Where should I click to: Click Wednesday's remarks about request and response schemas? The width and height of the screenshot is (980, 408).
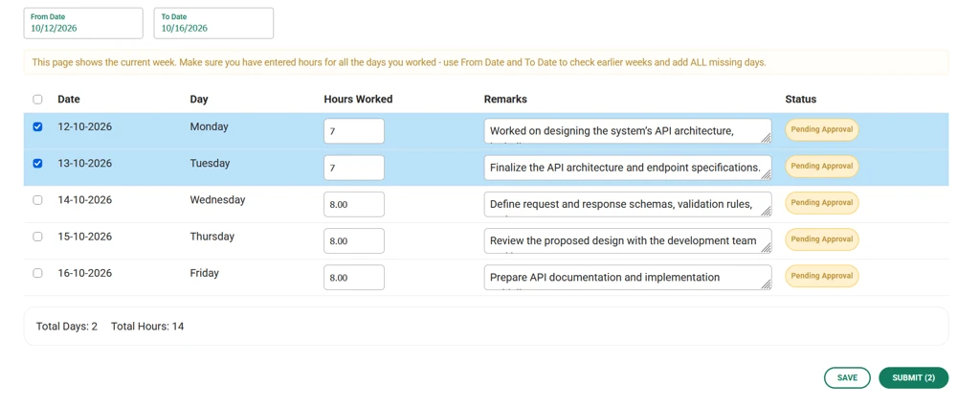[628, 205]
